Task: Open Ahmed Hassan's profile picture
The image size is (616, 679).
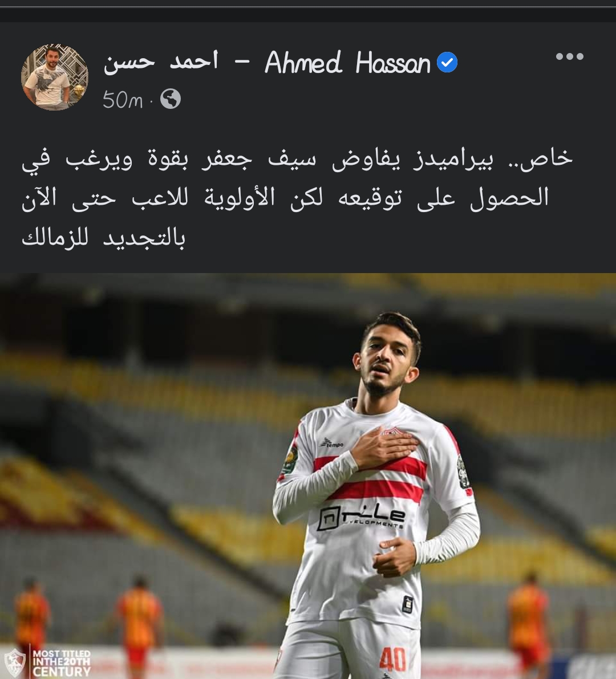Action: point(55,77)
